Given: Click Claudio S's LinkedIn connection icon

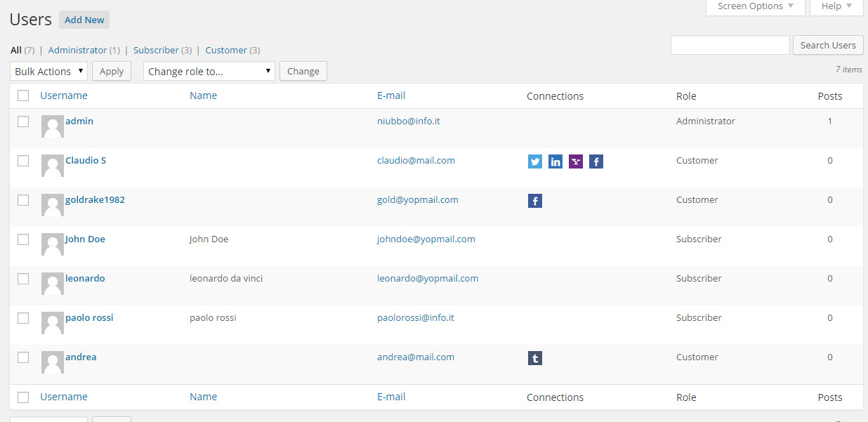Looking at the screenshot, I should 555,162.
